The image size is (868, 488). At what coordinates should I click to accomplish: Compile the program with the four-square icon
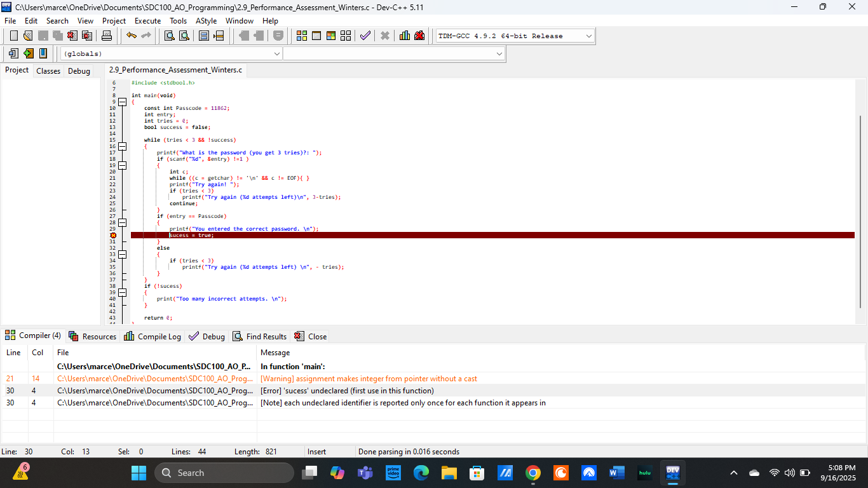[x=302, y=36]
